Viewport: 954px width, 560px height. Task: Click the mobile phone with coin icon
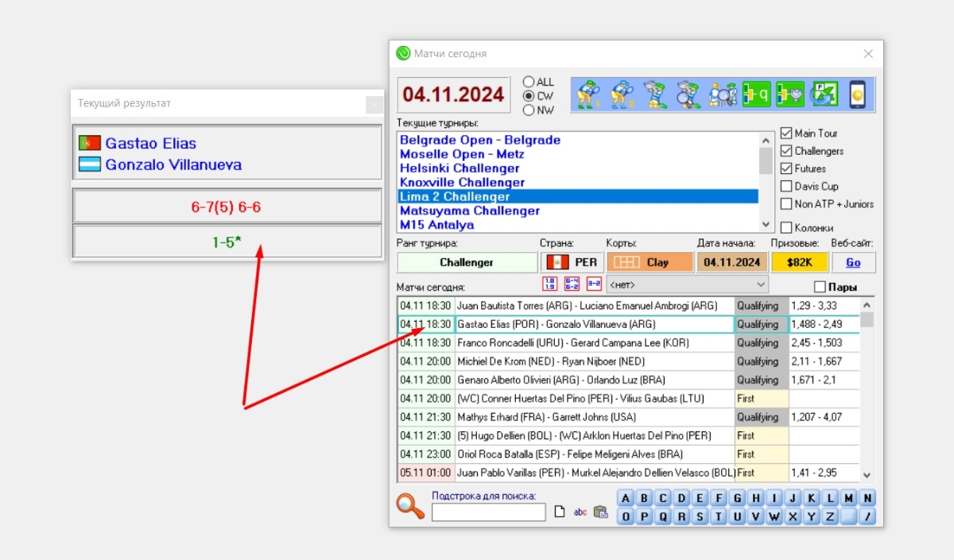(857, 95)
